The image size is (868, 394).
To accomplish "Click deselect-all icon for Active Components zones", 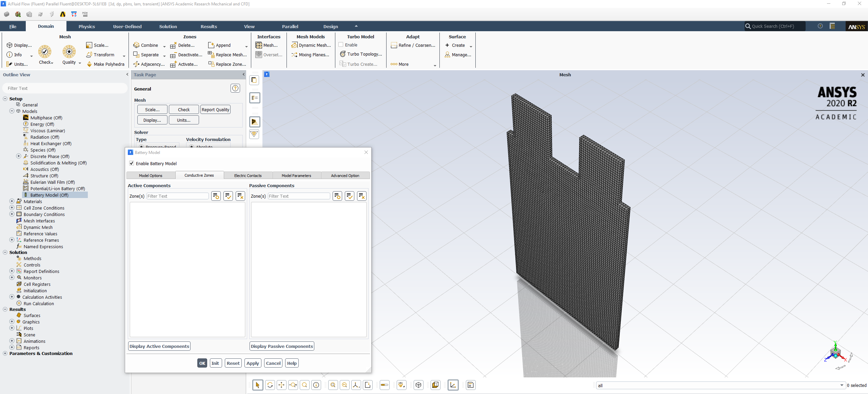I will click(x=240, y=196).
